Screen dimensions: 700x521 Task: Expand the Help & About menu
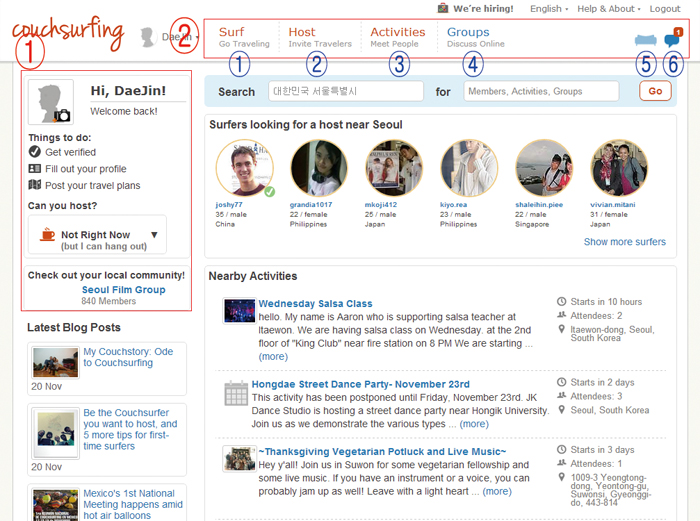coord(609,9)
